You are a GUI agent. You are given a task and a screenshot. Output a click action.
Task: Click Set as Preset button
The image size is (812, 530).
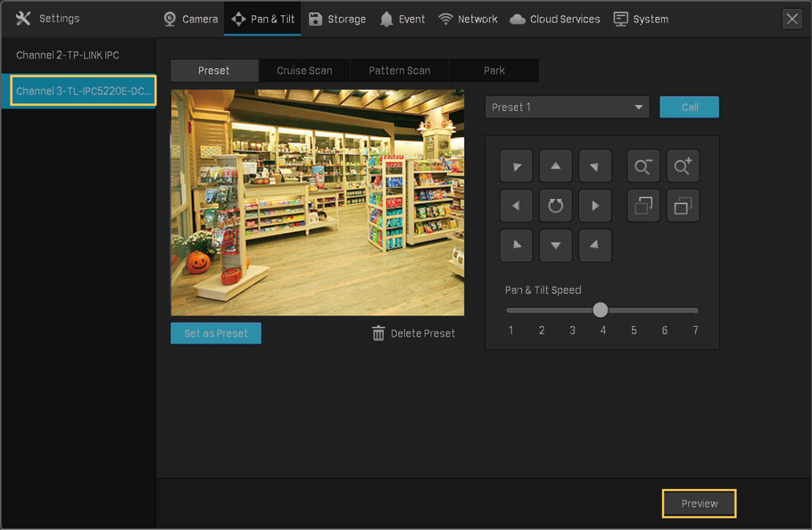pos(216,333)
